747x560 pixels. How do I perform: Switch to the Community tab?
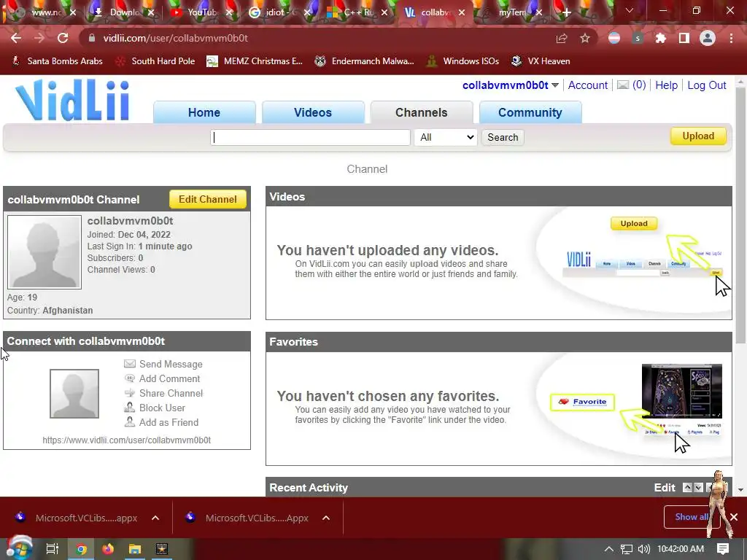pyautogui.click(x=530, y=112)
